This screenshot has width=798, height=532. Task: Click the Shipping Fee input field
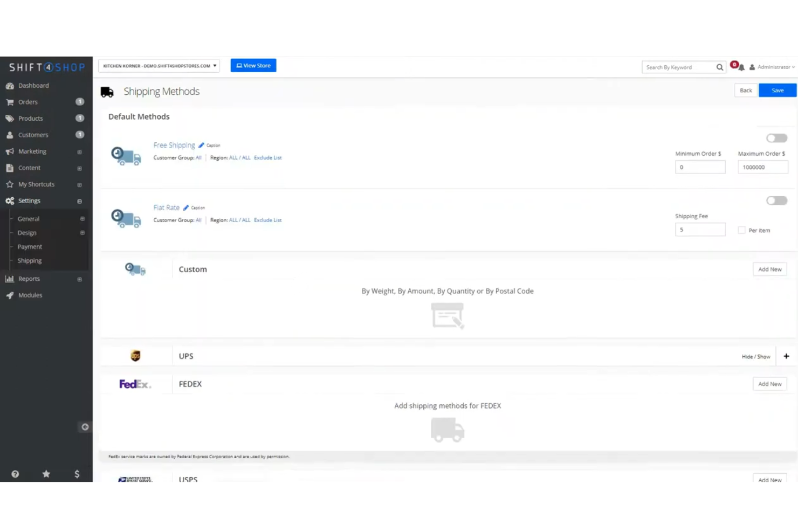point(700,230)
